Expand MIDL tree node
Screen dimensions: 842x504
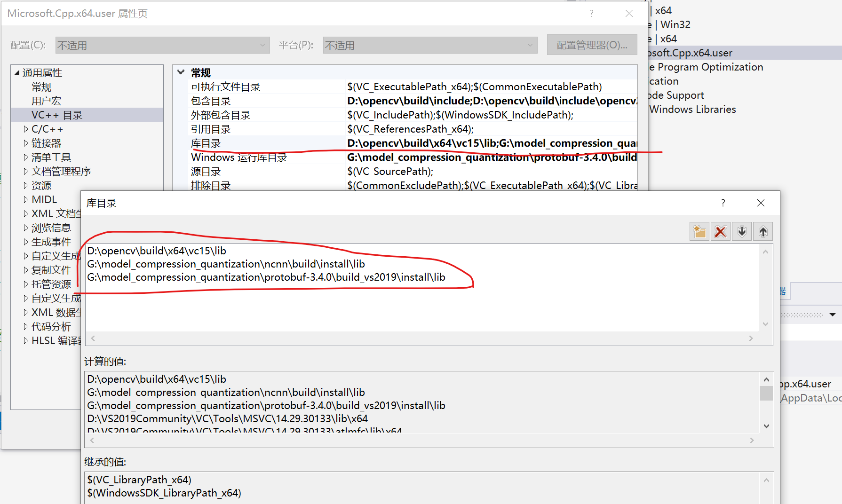click(26, 199)
